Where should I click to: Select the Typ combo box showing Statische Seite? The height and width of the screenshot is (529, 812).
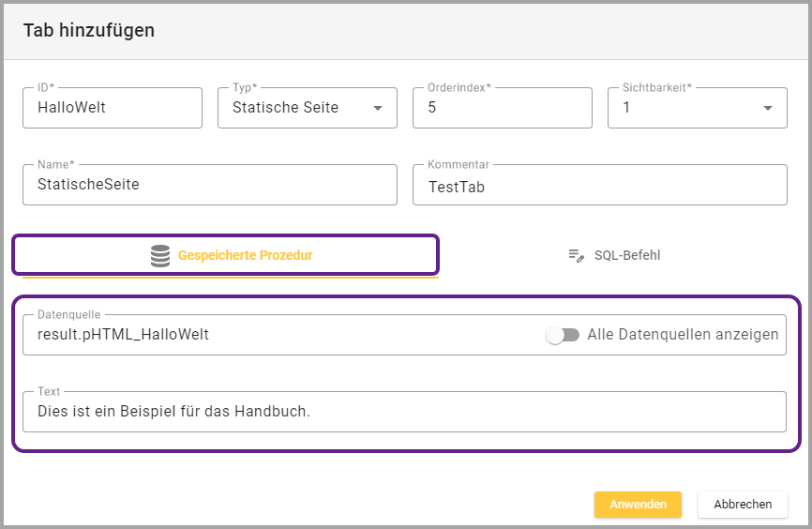295,108
